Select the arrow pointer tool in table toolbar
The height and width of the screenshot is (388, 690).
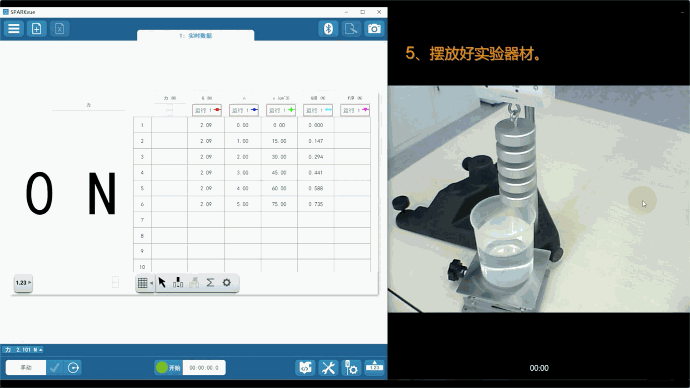coord(162,282)
